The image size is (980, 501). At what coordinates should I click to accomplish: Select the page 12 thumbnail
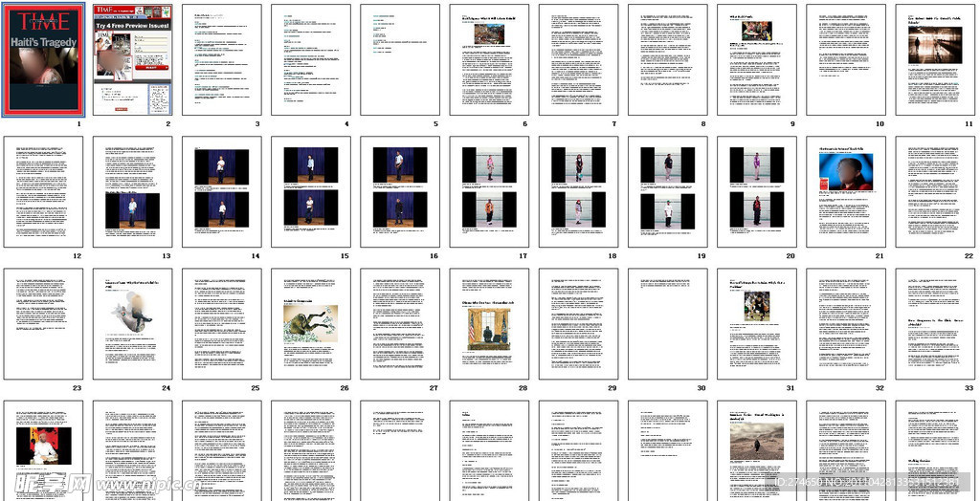pos(43,192)
